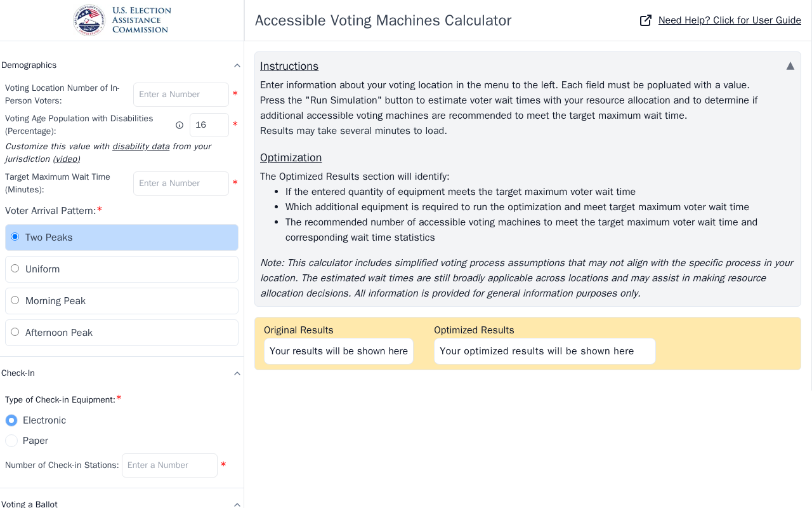Open the disability data link
This screenshot has width=812, height=508.
coord(141,146)
